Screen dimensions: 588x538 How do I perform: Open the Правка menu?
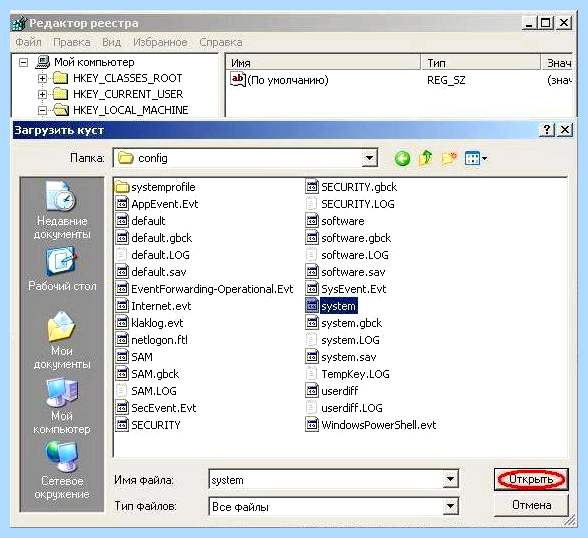pyautogui.click(x=72, y=42)
